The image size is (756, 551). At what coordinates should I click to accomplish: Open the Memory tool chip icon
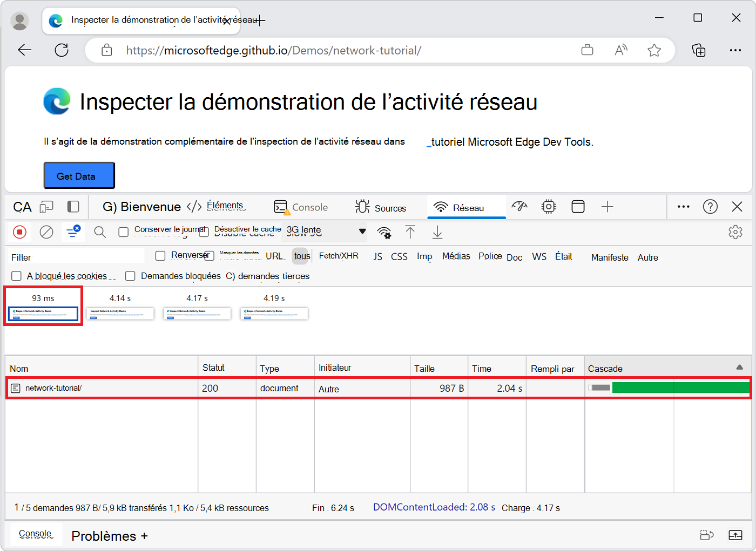pyautogui.click(x=549, y=207)
